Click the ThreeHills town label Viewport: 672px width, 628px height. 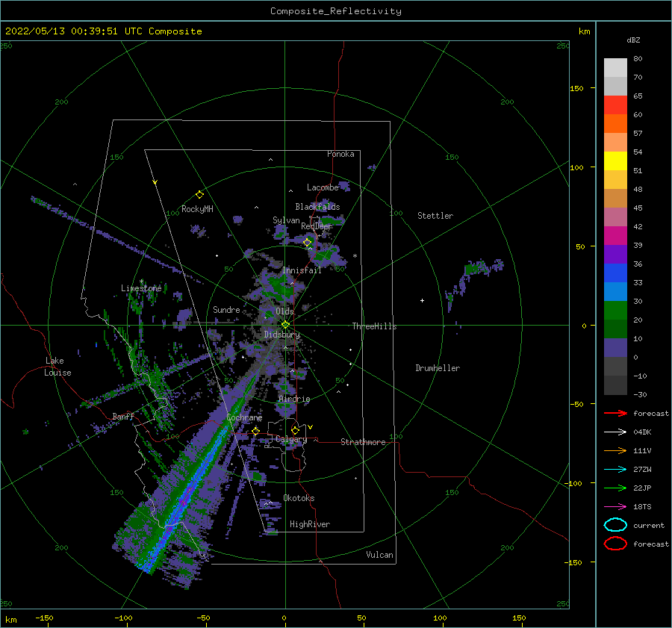coord(374,326)
